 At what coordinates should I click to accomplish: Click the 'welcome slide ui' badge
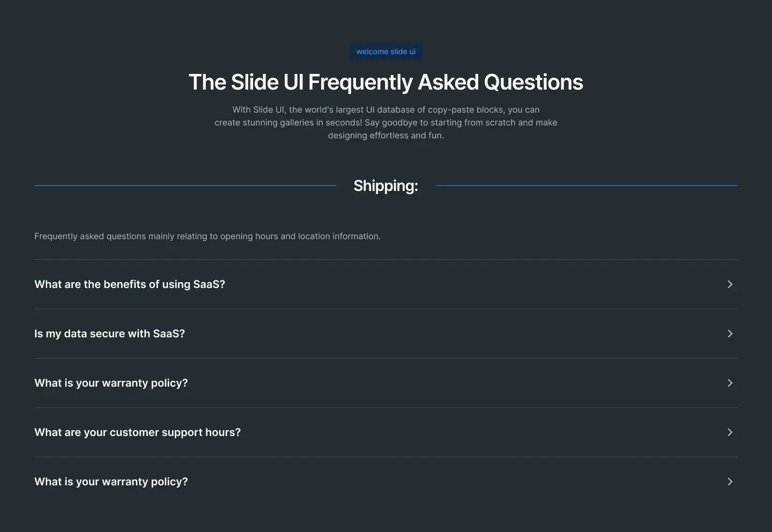click(386, 51)
